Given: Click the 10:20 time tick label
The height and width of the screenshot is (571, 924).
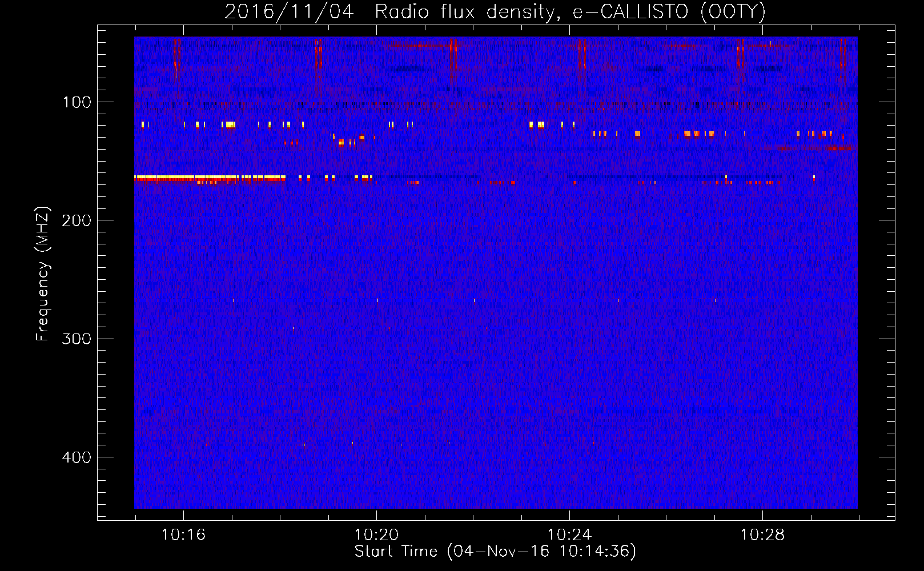Looking at the screenshot, I should pyautogui.click(x=376, y=535).
